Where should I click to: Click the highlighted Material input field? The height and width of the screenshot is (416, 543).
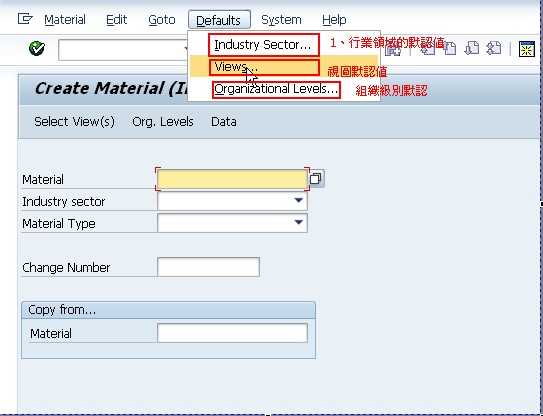232,179
